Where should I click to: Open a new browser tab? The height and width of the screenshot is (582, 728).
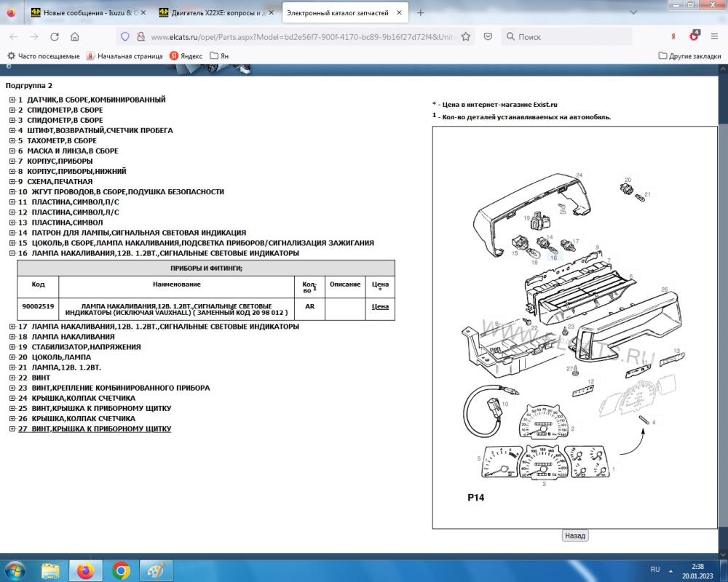pos(420,13)
